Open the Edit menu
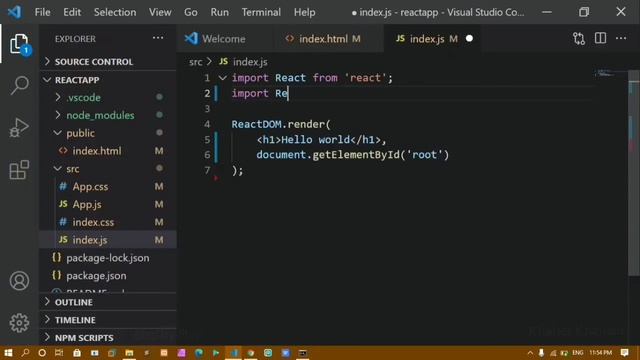This screenshot has height=360, width=640. pos(72,12)
